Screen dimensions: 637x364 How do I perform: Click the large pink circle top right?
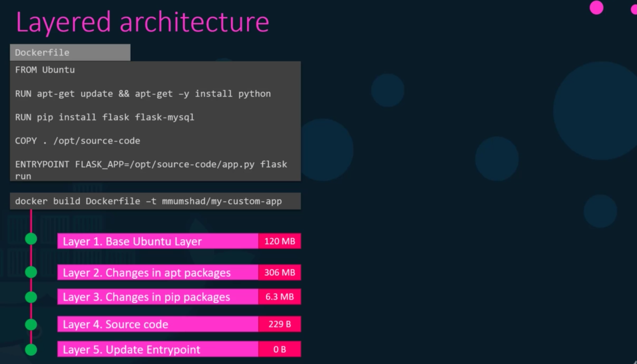[x=596, y=7]
